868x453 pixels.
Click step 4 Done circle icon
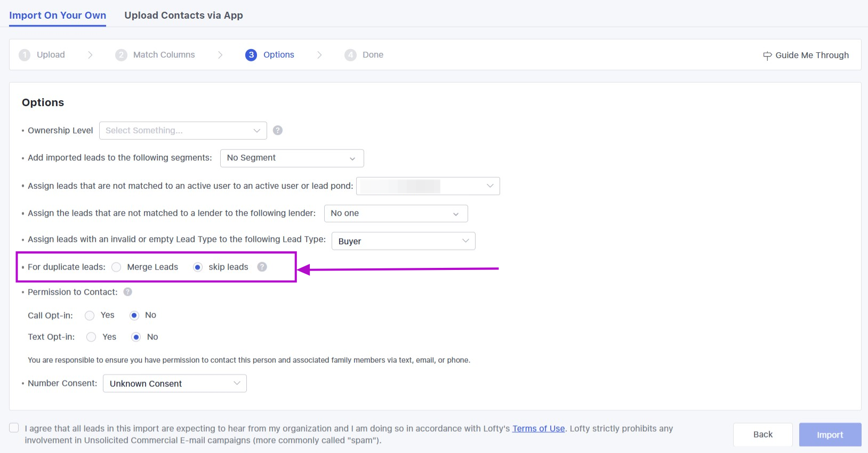350,55
